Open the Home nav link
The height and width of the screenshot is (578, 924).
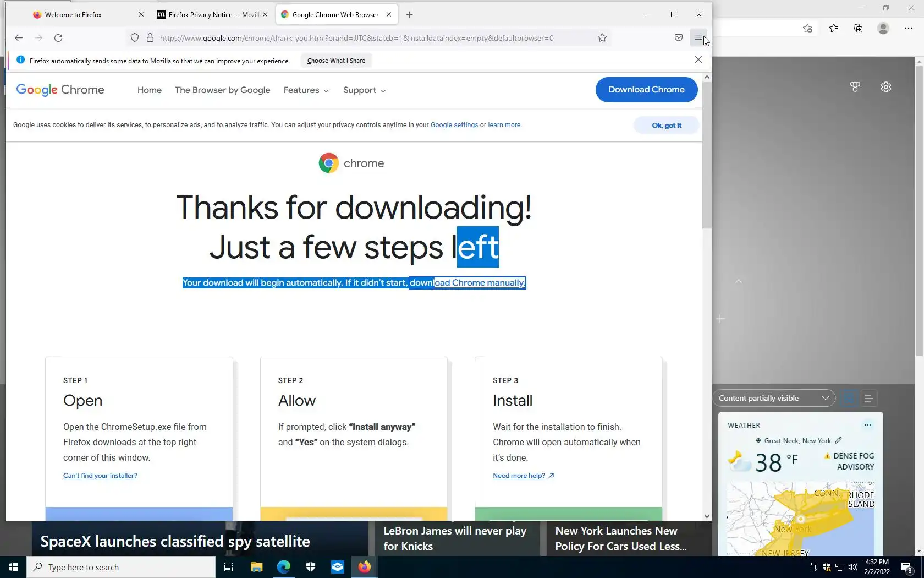click(150, 90)
